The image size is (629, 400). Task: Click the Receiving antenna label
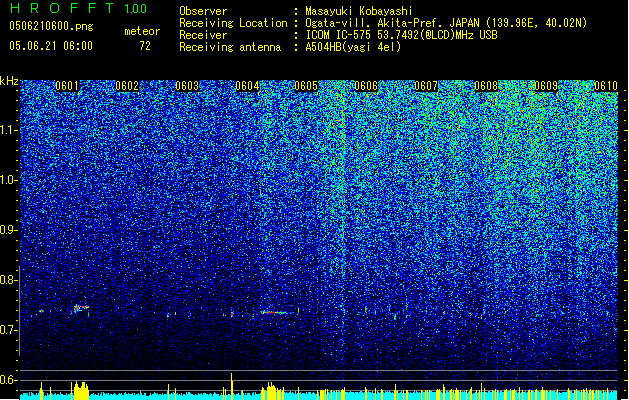click(230, 47)
